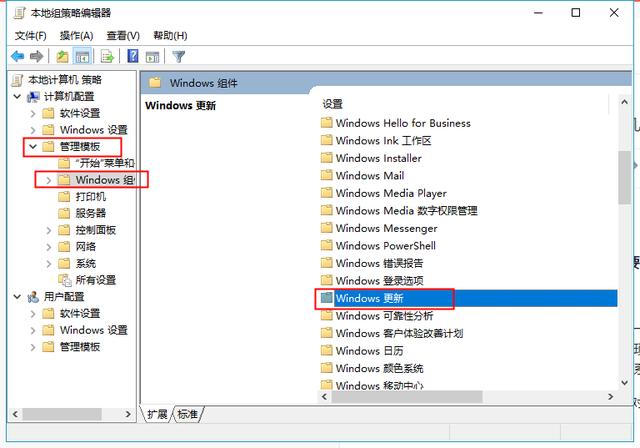Click the tree pane scroll left arrow
Screen dimensions: 640x448
16,414
